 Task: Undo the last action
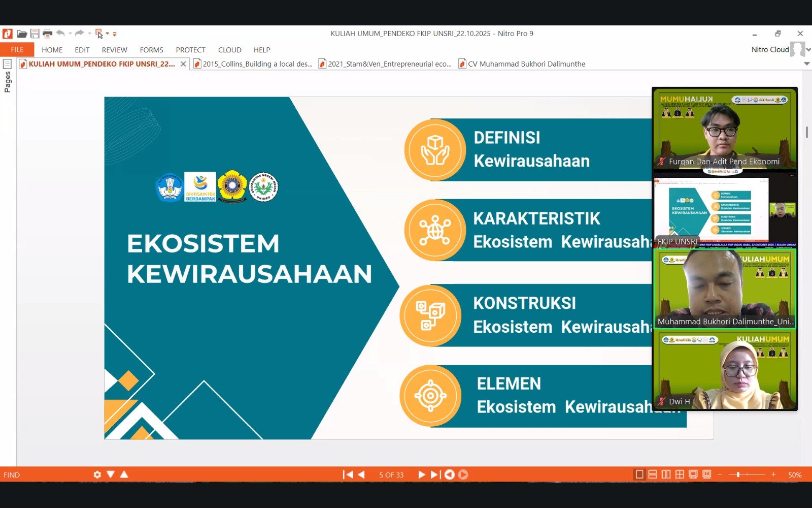[60, 34]
